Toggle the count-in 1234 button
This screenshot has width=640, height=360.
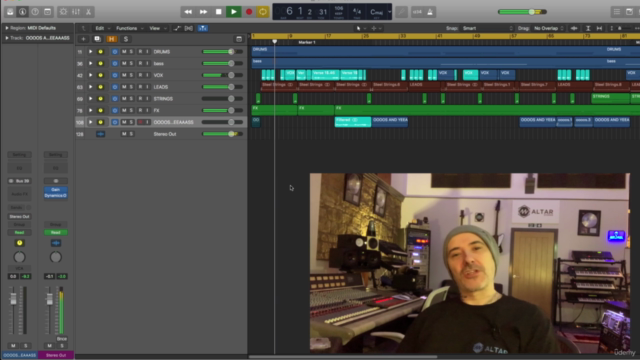pos(417,12)
